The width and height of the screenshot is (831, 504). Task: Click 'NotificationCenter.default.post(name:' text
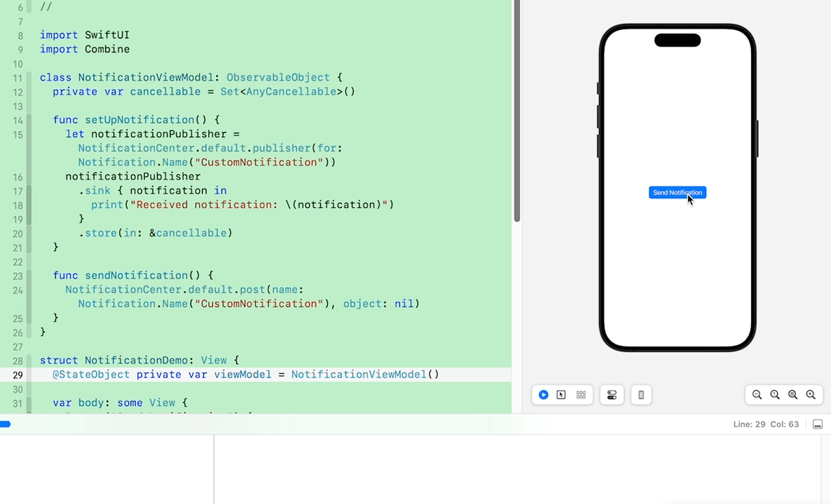point(184,290)
